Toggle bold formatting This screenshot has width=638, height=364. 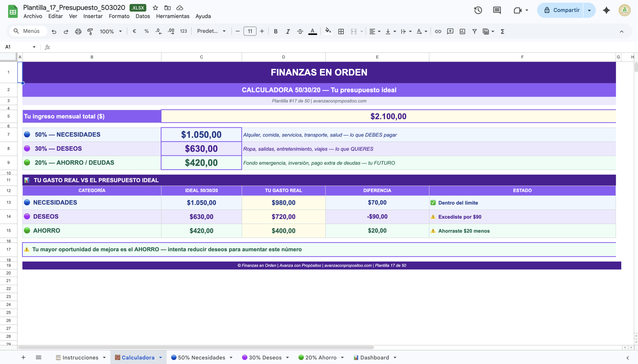point(275,31)
